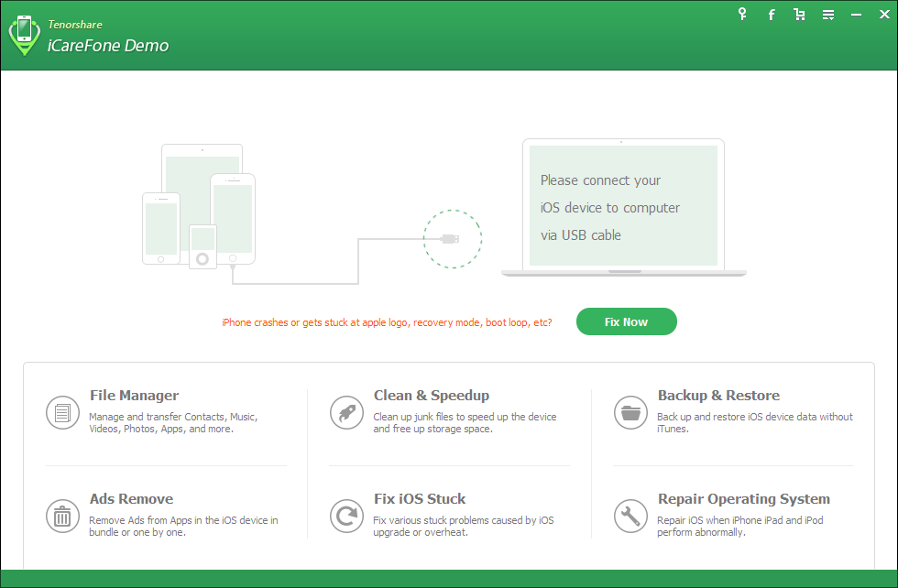Click the register key icon in title bar

point(742,15)
